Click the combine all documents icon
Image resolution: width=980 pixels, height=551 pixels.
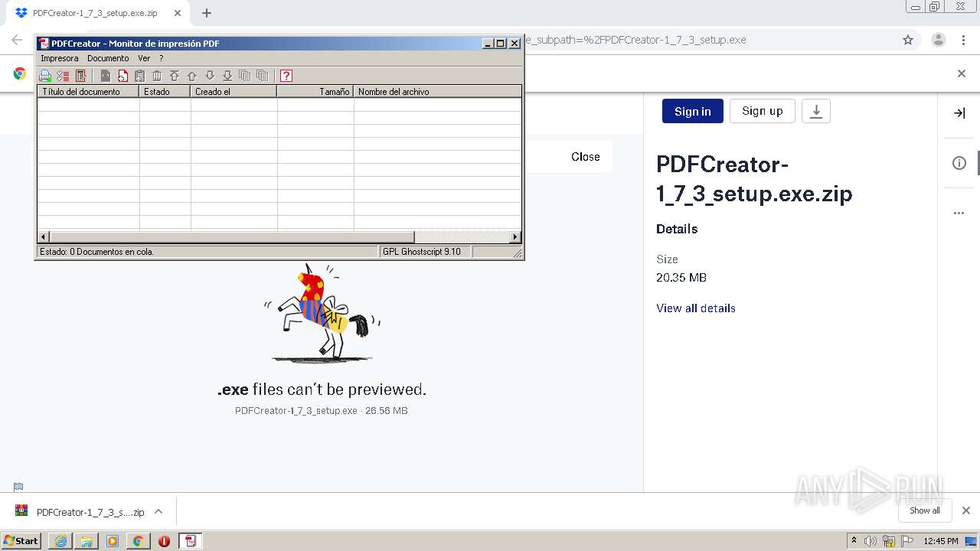coord(263,76)
